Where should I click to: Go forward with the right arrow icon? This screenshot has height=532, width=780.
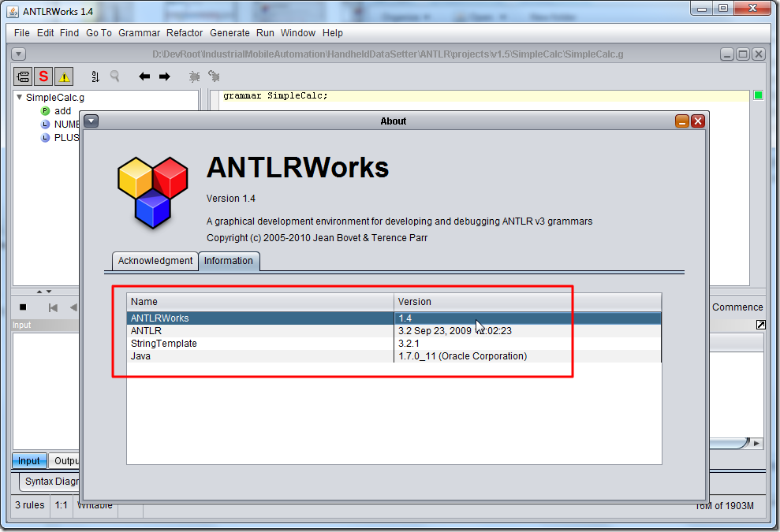pos(165,76)
